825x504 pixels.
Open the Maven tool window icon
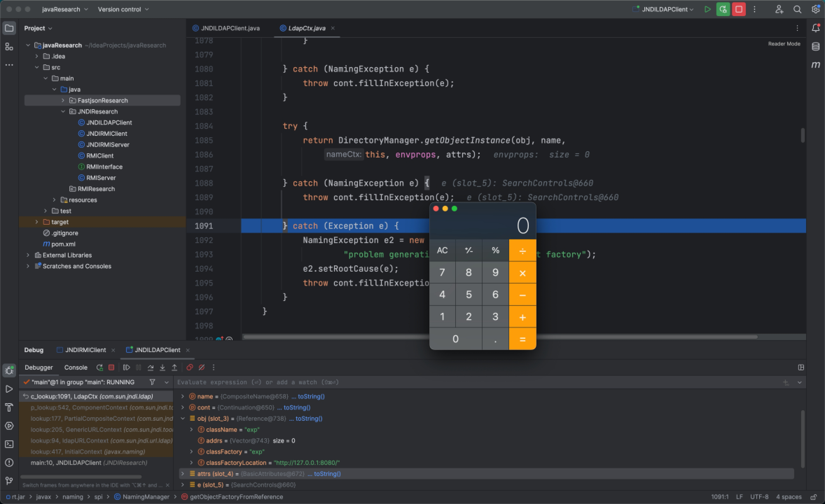click(816, 65)
